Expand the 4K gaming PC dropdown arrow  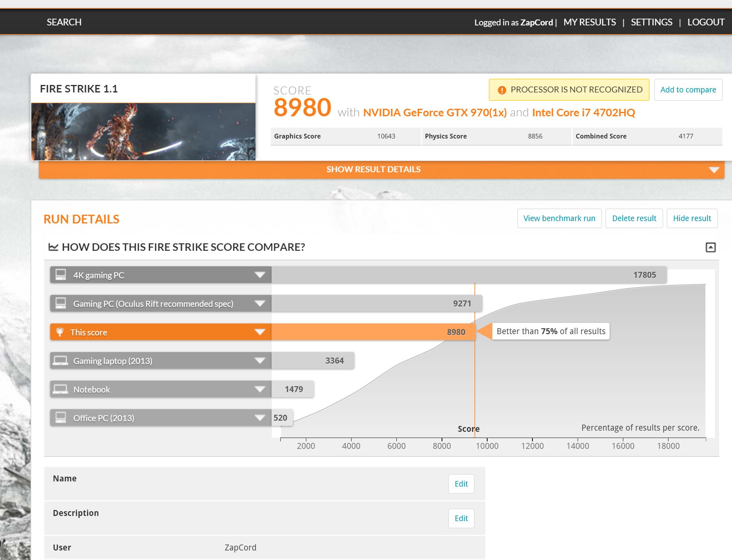[260, 275]
